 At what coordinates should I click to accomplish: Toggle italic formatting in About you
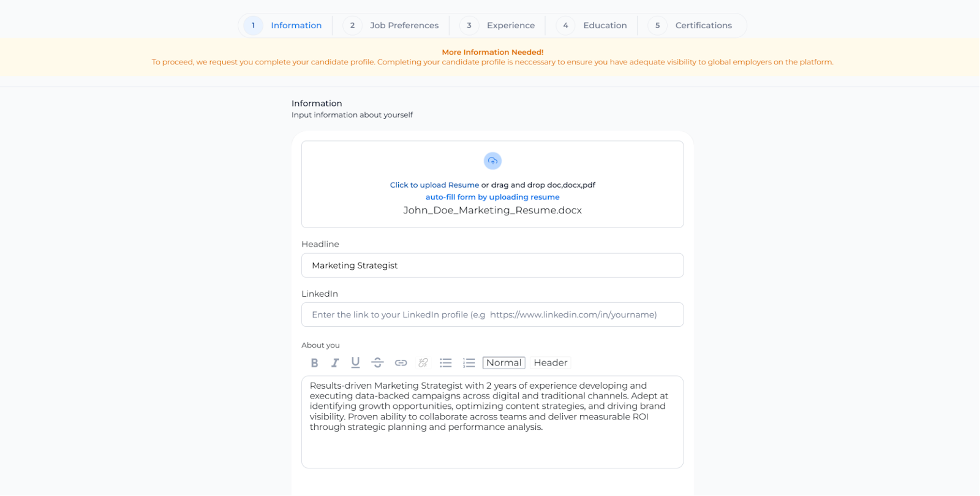tap(335, 363)
